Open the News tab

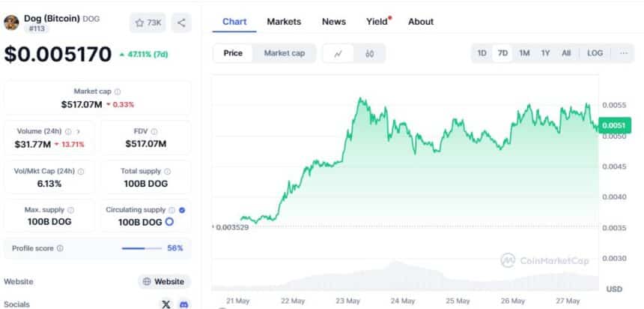click(333, 22)
